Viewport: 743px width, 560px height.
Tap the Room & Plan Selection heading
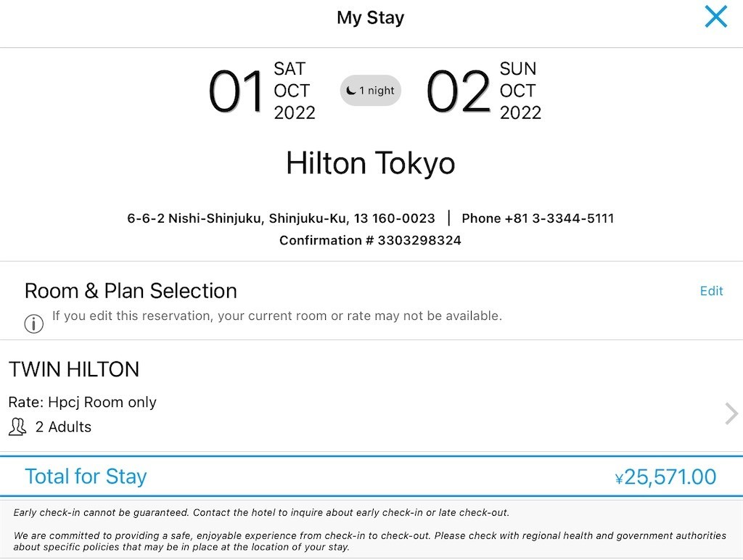[131, 291]
